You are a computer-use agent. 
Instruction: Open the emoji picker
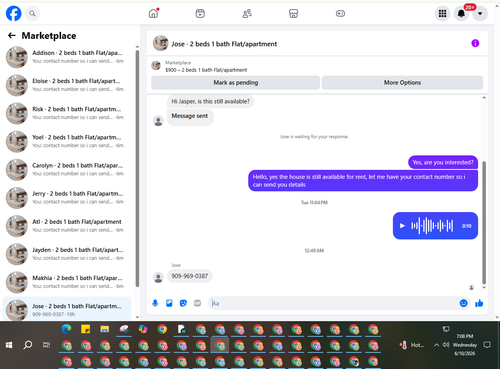point(463,303)
